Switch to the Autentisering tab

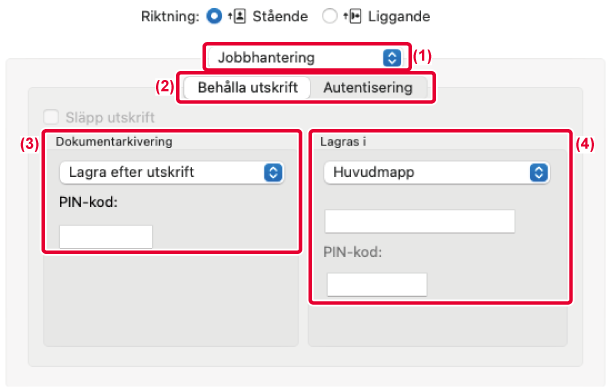[368, 88]
